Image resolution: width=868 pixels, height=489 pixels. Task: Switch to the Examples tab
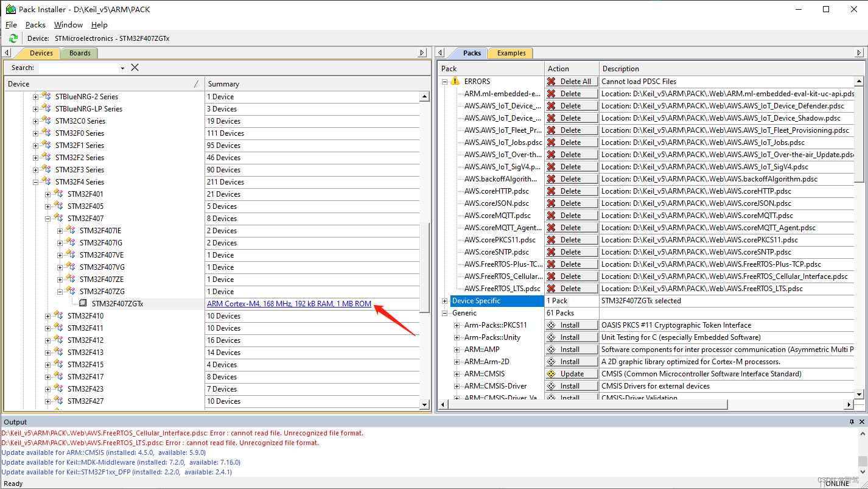tap(511, 53)
